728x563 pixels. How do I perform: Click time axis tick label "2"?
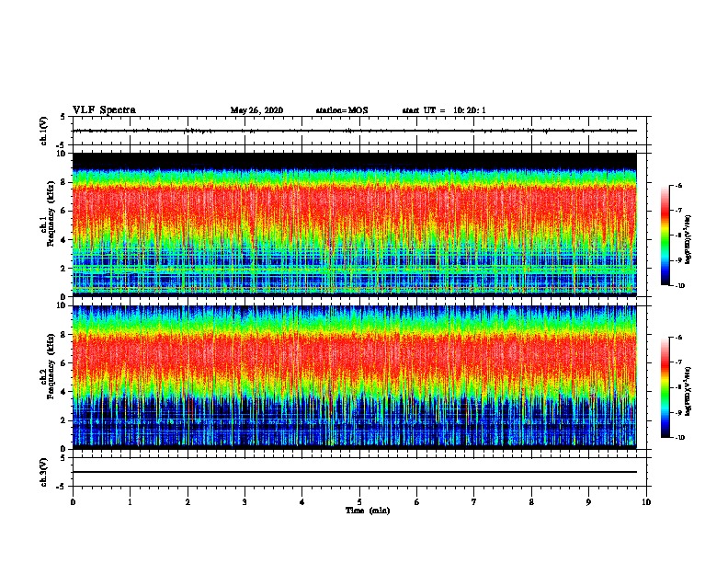(x=188, y=502)
